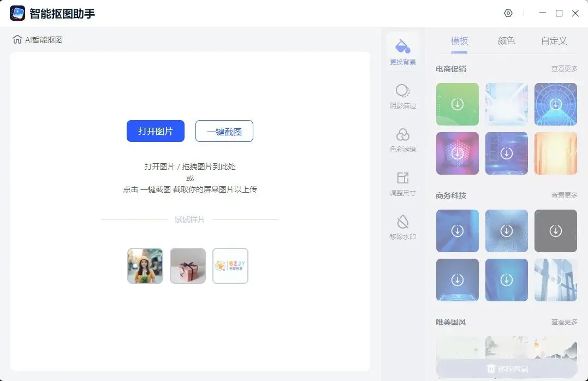
Task: Click the app logo icon in title bar
Action: 17,13
